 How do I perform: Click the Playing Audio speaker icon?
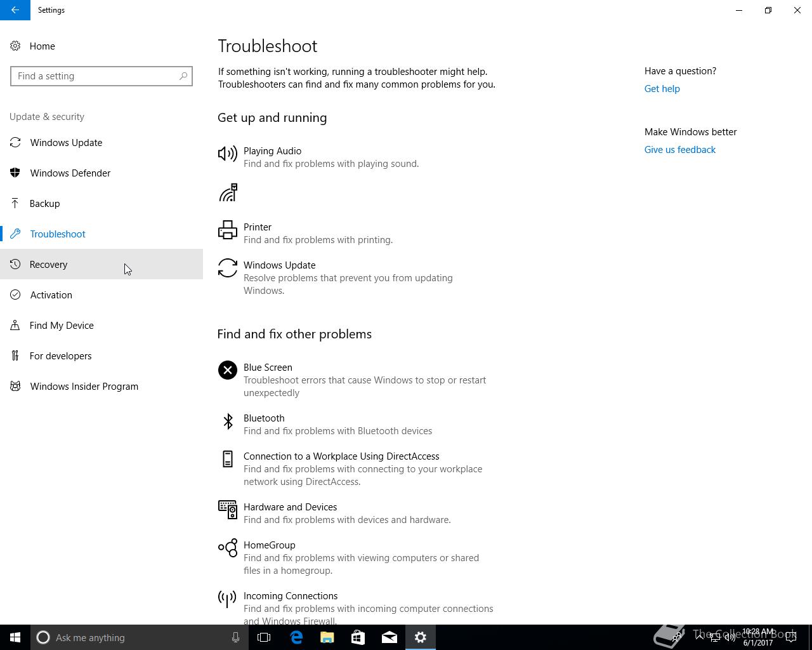pyautogui.click(x=228, y=154)
